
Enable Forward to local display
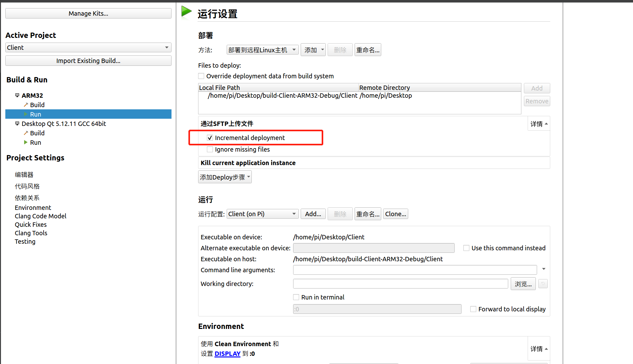coord(473,309)
